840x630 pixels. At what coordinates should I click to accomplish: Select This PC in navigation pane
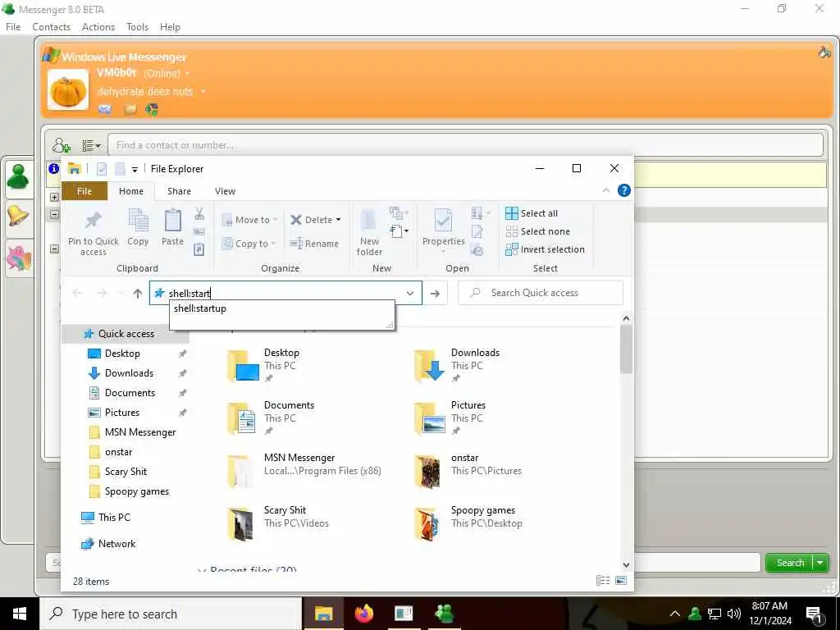pos(114,518)
